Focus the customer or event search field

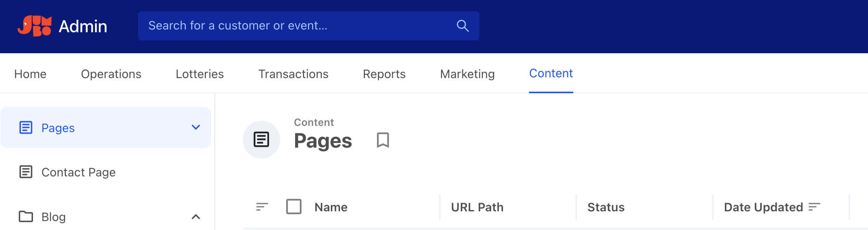(x=299, y=26)
